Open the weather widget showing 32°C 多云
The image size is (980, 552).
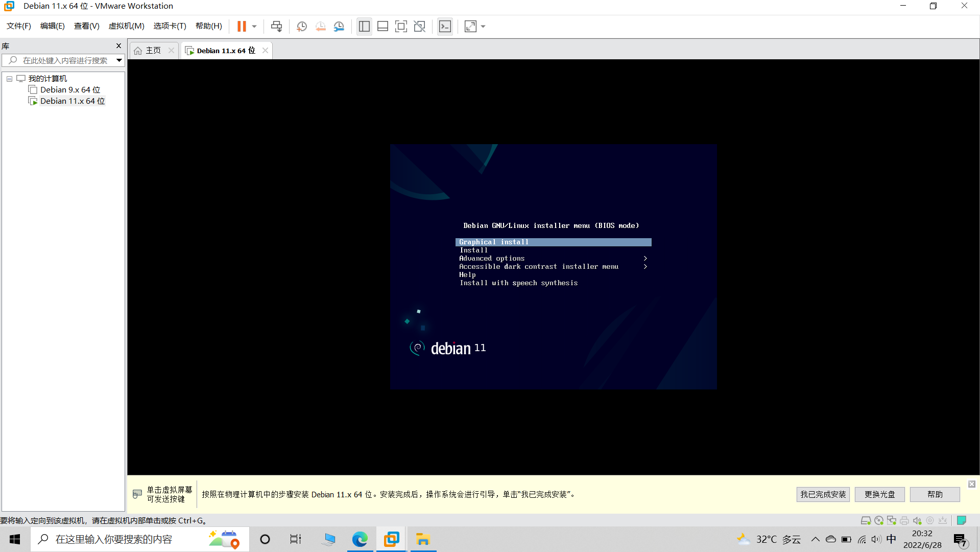[769, 539]
